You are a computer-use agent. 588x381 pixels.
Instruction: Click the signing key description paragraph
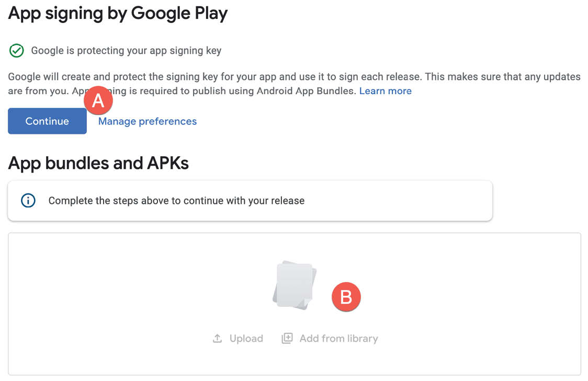tap(295, 84)
